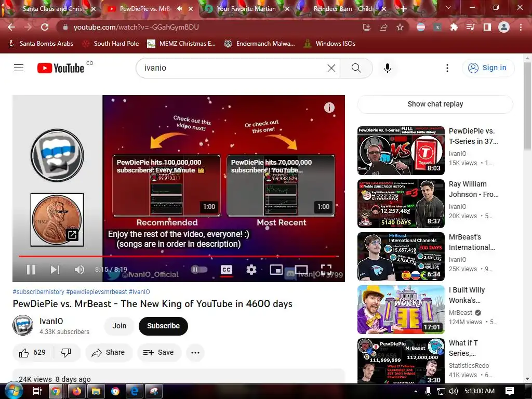Open tab search chevron

(x=448, y=7)
